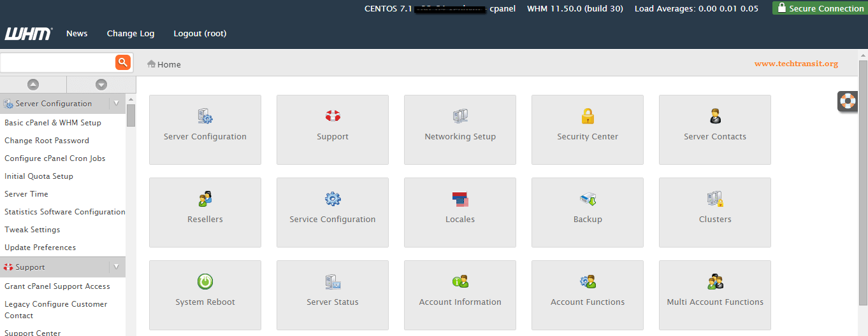Open Initial Quota Setup link
This screenshot has width=868, height=336.
coord(39,176)
